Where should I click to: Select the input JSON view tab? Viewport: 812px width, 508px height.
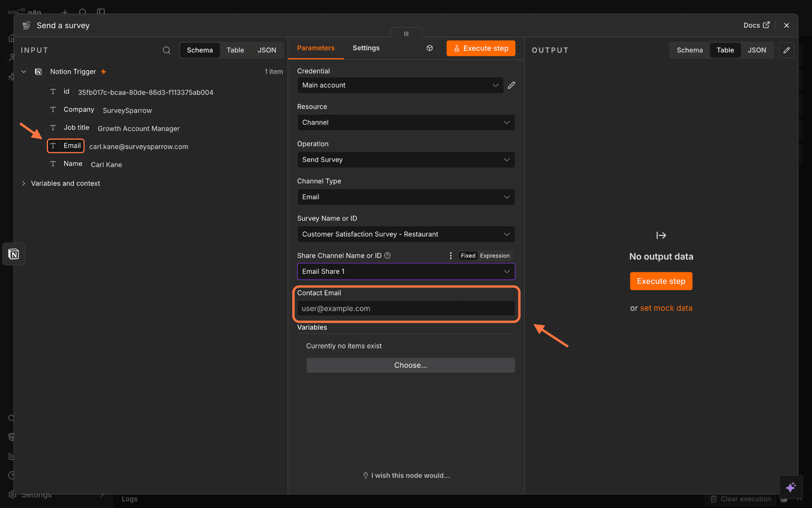point(267,50)
